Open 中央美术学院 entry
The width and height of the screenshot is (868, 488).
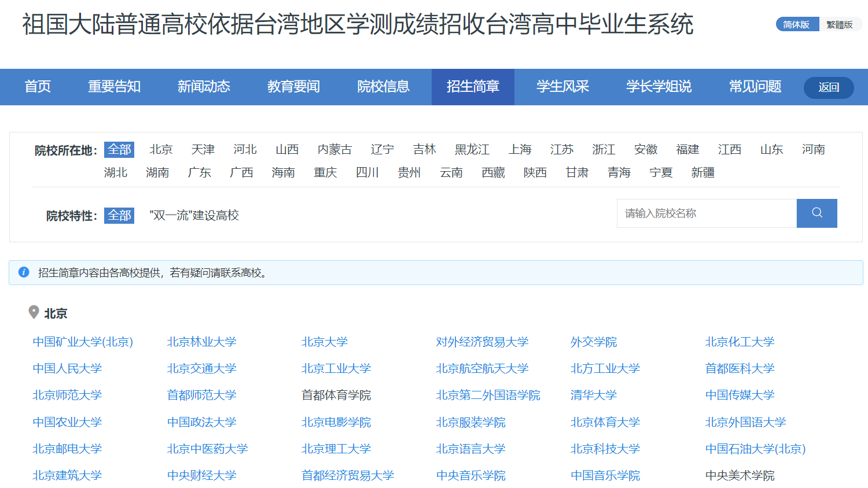(740, 476)
